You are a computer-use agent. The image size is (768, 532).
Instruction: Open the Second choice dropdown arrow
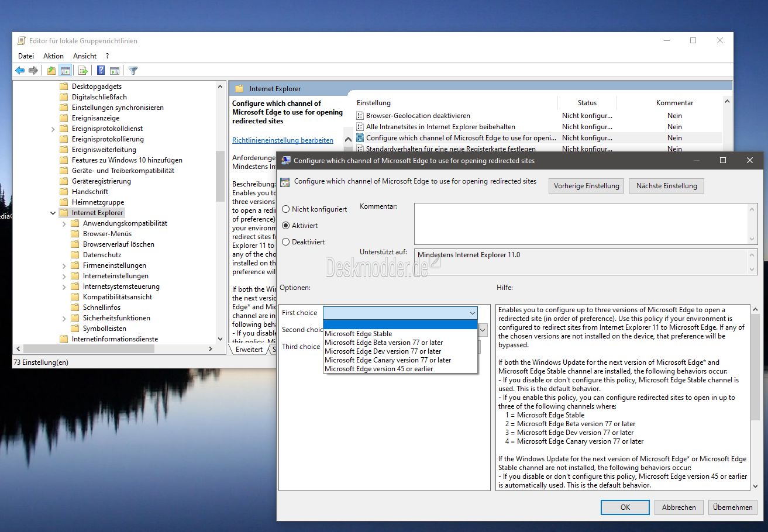(x=483, y=330)
